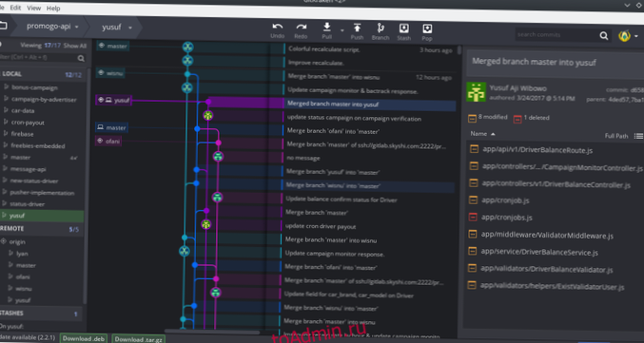644x343 pixels.
Task: Open file app/middleware/ValidatorMiddleware.js
Action: tap(547, 235)
